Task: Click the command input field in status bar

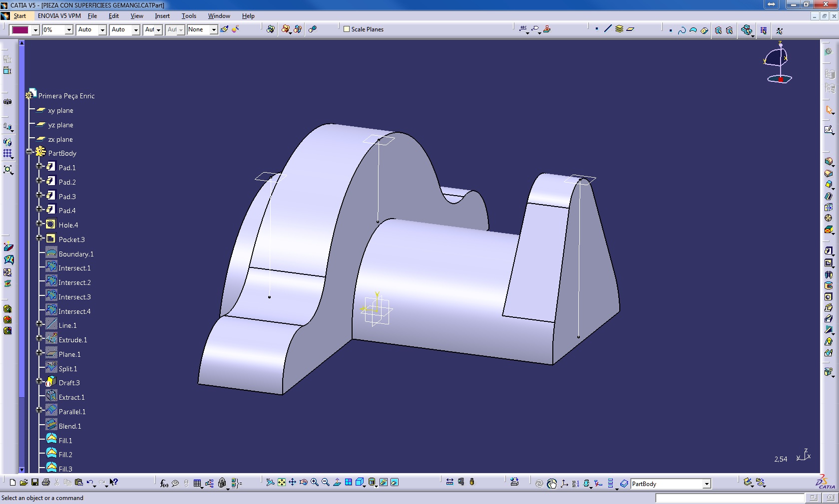Action: click(x=730, y=498)
